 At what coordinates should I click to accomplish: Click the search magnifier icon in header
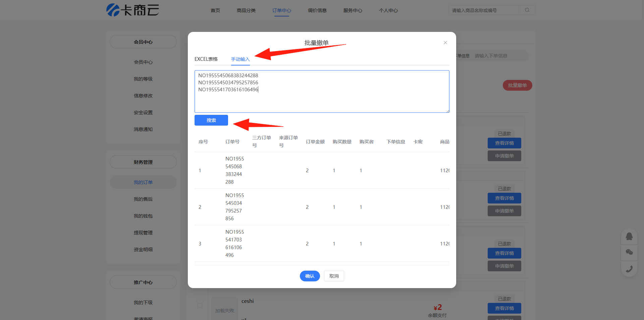527,10
